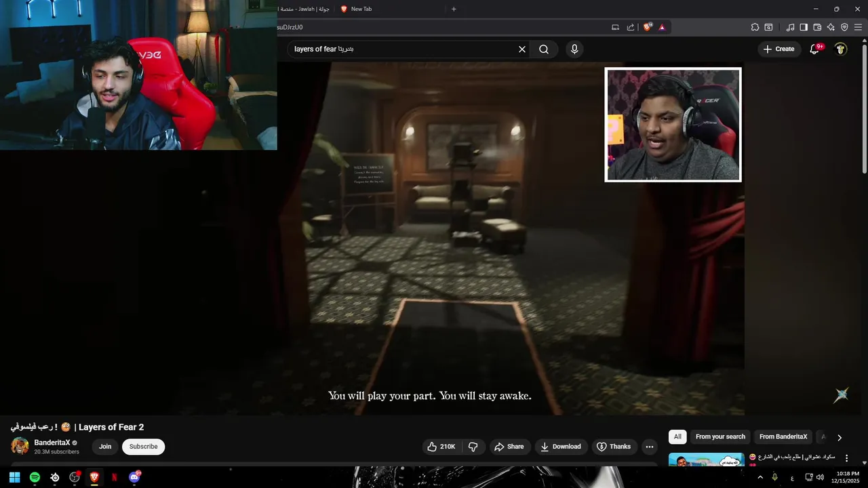868x488 pixels.
Task: Open the BanderitaX channel name link
Action: click(52, 443)
